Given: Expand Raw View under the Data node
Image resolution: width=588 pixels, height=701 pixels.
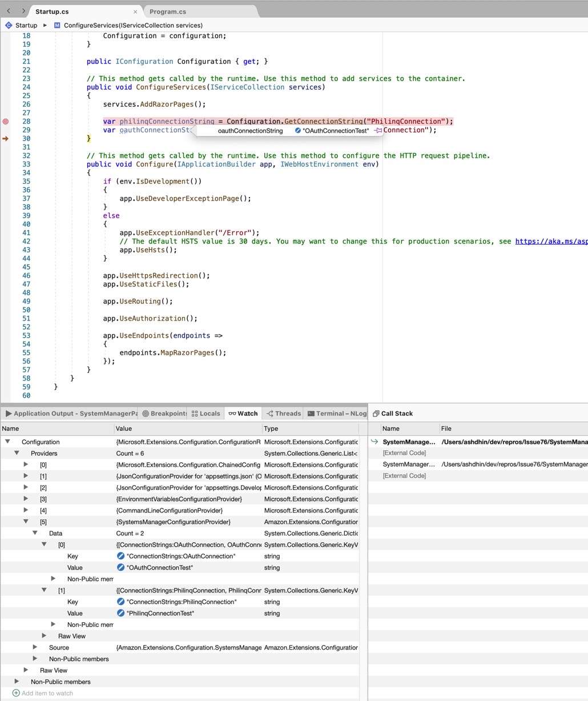Looking at the screenshot, I should coord(44,636).
